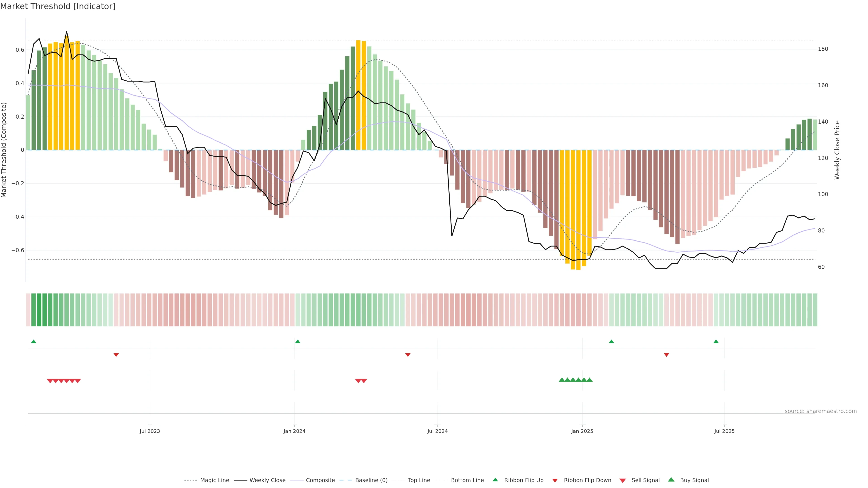This screenshot has width=868, height=488.
Task: Click Ribbon Flip Down legend triangle icon
Action: pyautogui.click(x=555, y=480)
